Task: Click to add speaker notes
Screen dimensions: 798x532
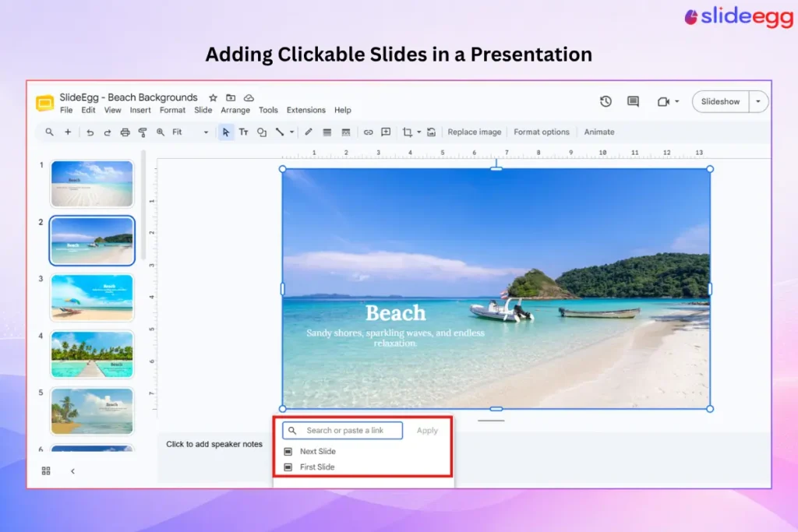Action: (214, 445)
